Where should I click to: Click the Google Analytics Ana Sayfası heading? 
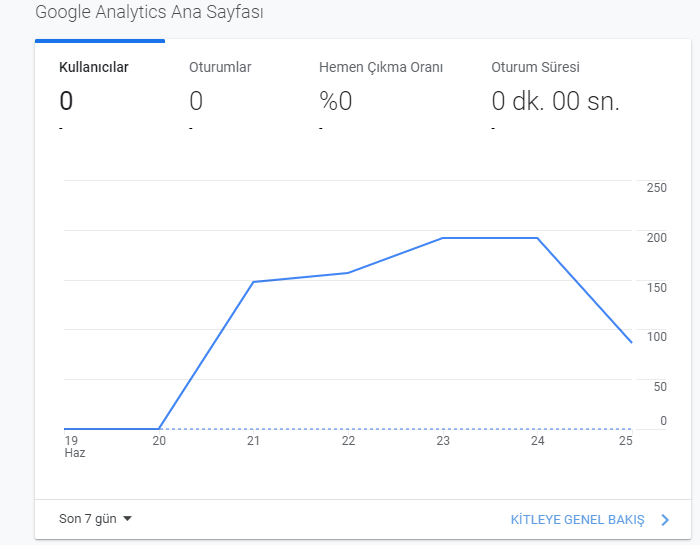tap(149, 12)
